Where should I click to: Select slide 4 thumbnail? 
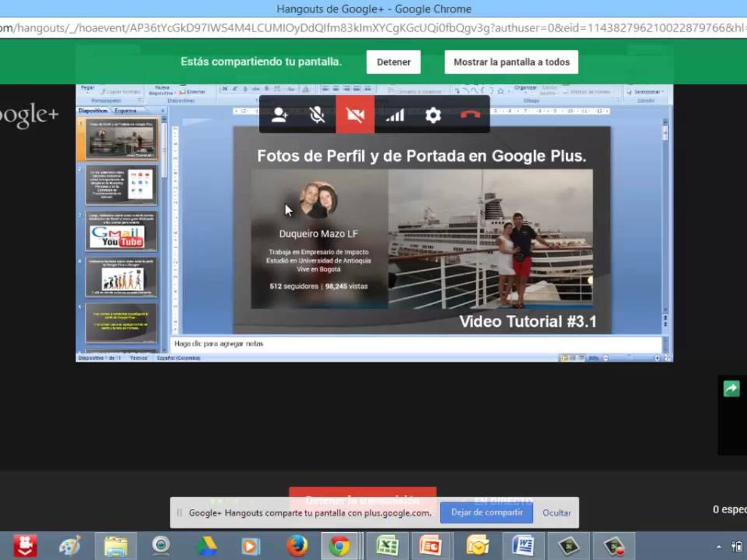(x=121, y=277)
